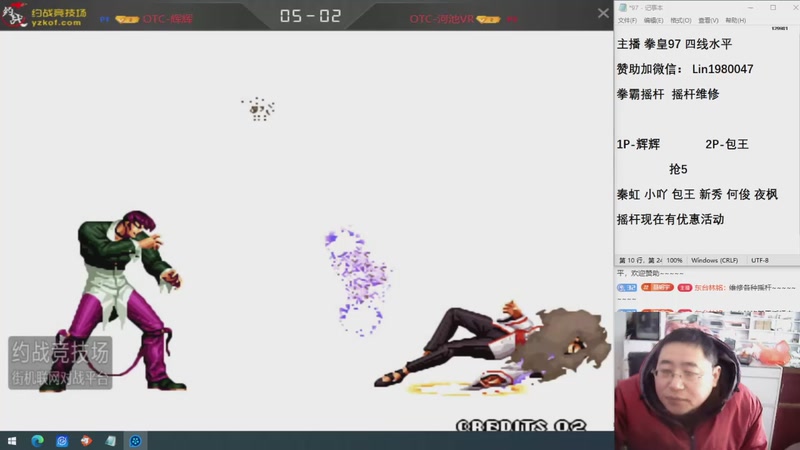
Task: Maximize the Notepad window
Action: (773, 8)
